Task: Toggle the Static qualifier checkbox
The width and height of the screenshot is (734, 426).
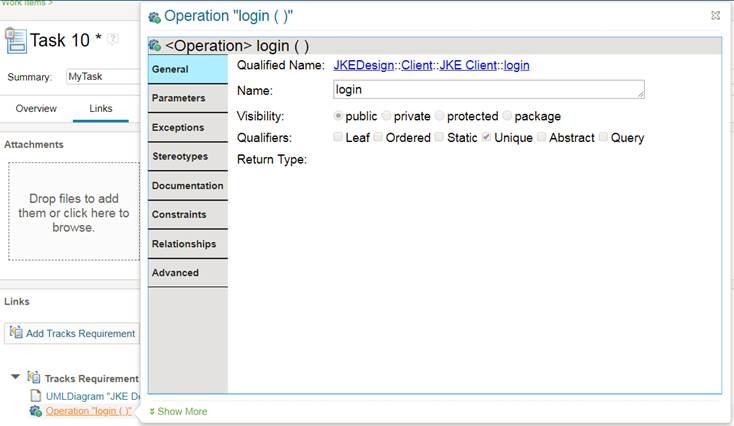Action: coord(439,137)
